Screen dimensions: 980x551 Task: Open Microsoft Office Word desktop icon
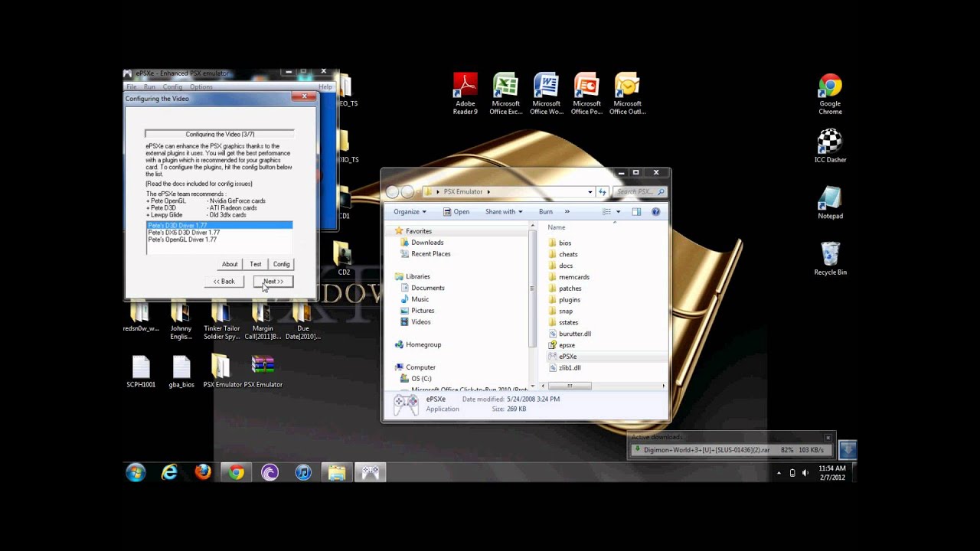point(546,93)
